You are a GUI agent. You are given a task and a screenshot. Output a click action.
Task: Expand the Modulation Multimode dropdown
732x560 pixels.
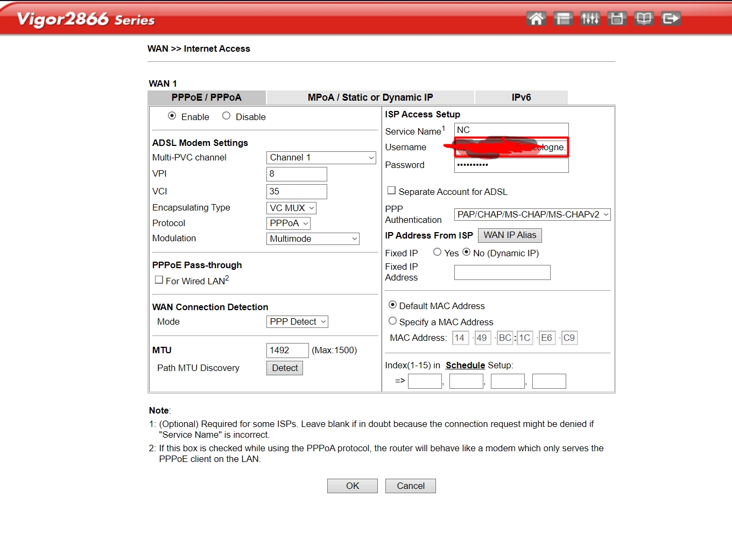point(313,239)
